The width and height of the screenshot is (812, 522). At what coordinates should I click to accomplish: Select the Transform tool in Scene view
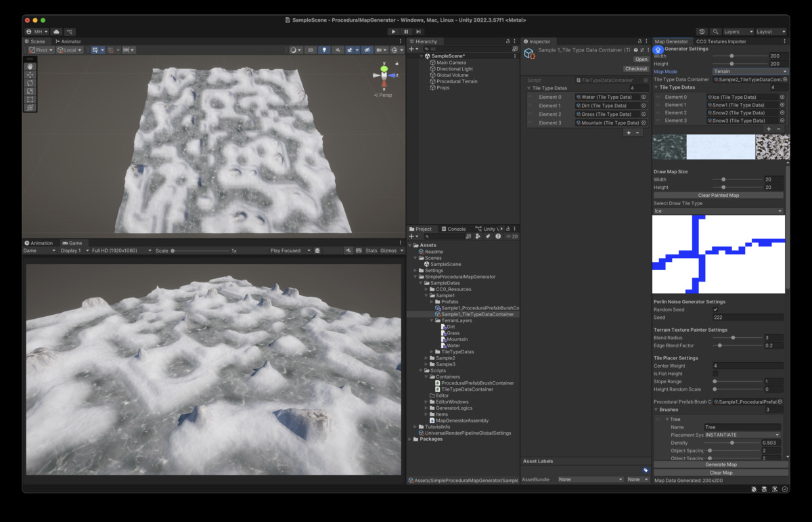[x=30, y=107]
